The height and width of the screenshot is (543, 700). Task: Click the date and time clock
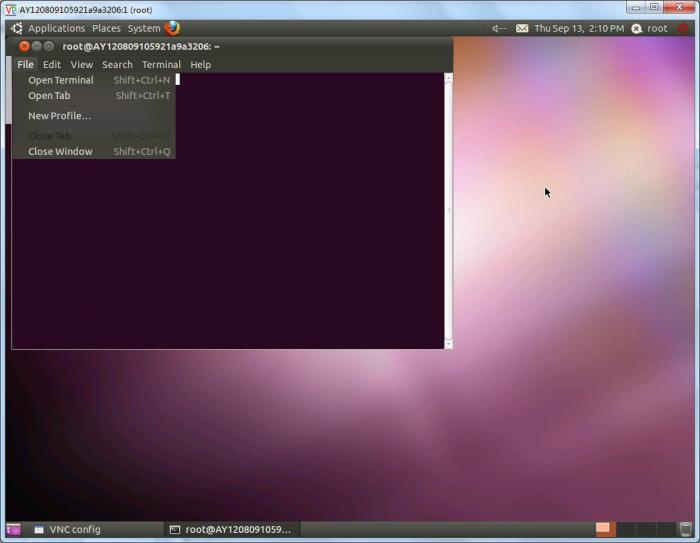pyautogui.click(x=579, y=28)
